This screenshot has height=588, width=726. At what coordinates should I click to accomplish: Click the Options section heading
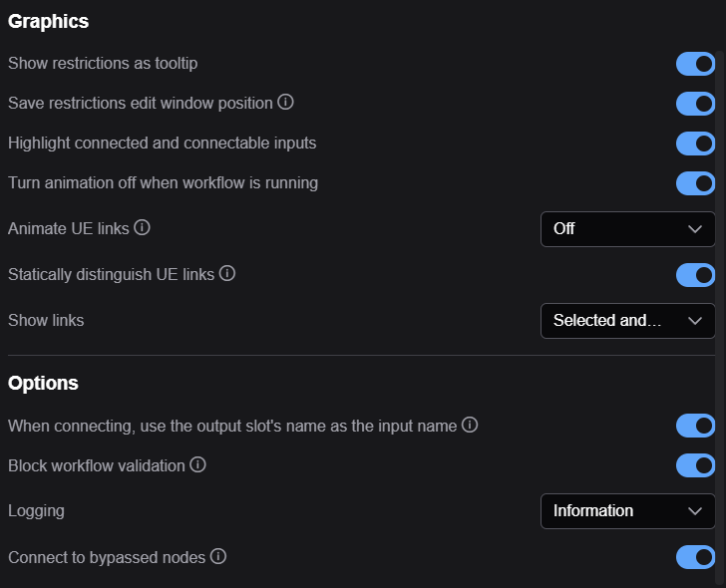pos(43,383)
